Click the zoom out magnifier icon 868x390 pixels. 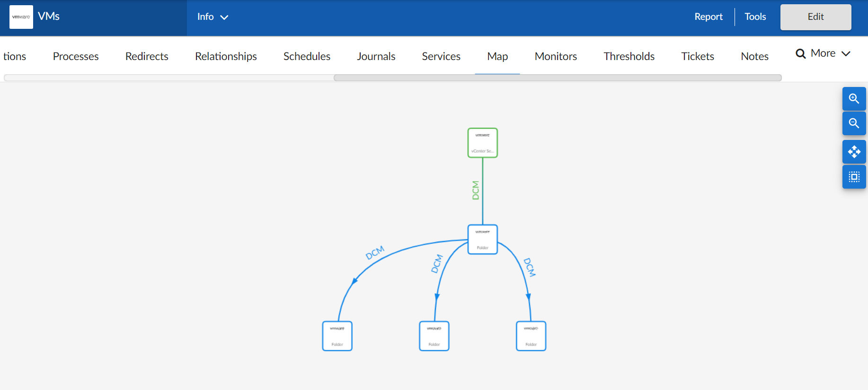click(854, 123)
